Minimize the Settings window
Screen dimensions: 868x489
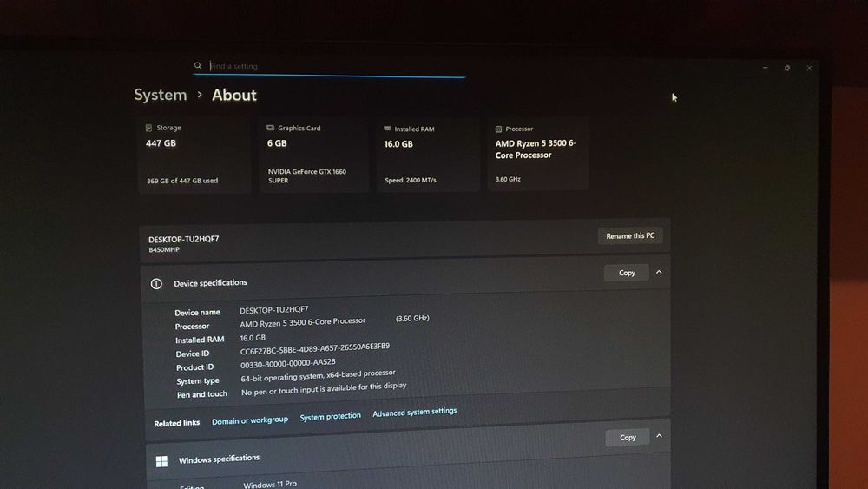point(765,68)
